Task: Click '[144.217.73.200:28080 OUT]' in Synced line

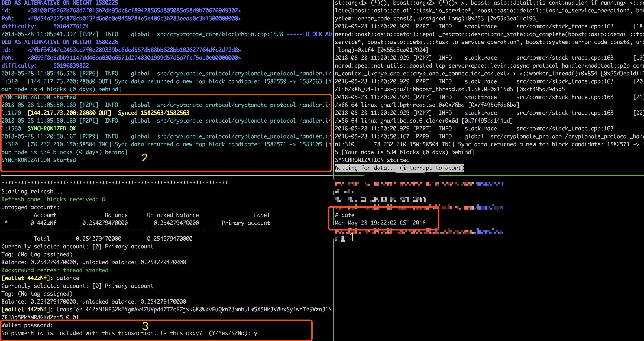Action: click(69, 113)
